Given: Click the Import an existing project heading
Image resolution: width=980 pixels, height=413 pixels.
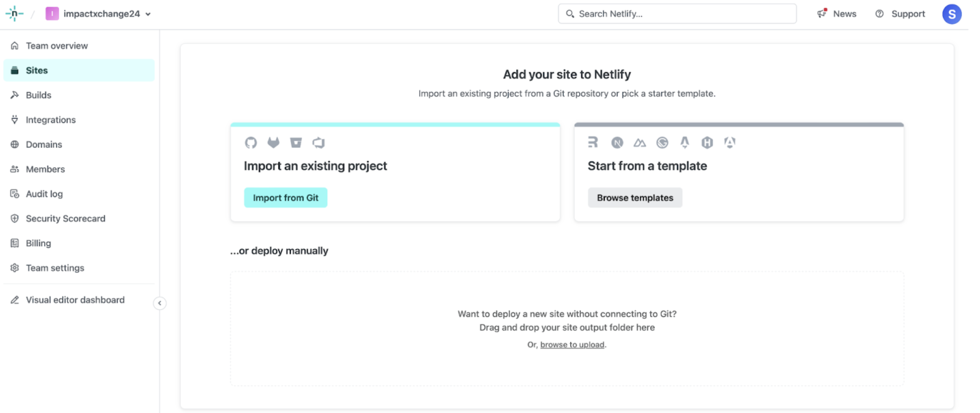Looking at the screenshot, I should [x=316, y=166].
